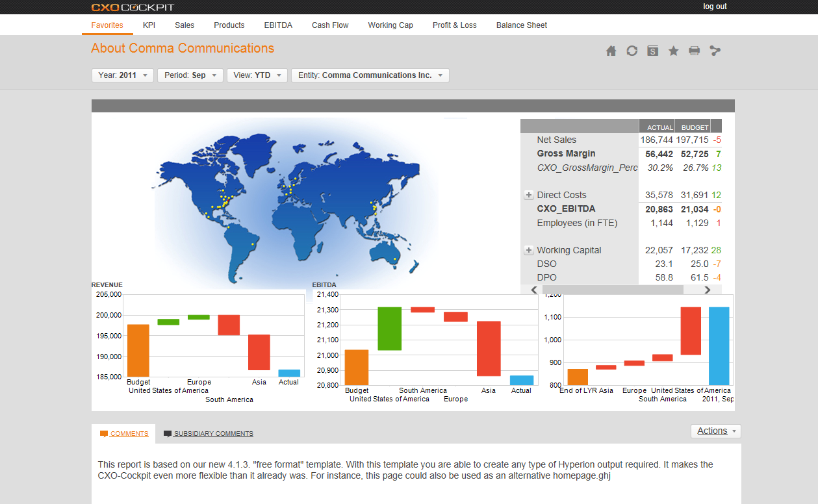Click the red Asia bar in Revenue chart
The image size is (818, 504).
[259, 352]
